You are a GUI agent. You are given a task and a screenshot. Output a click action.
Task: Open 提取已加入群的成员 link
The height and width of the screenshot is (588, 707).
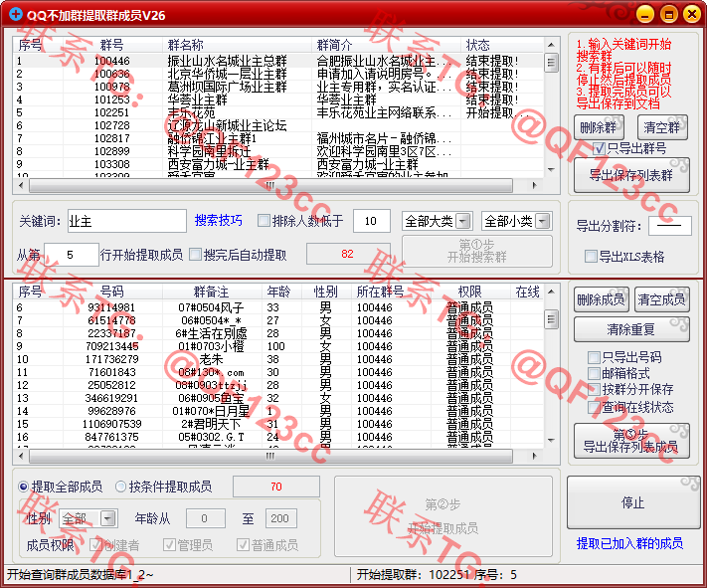coord(629,543)
